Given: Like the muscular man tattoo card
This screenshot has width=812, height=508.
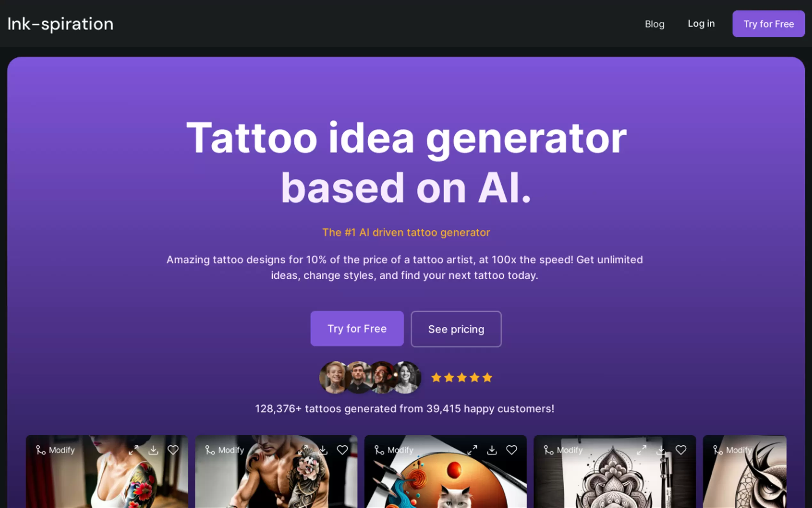Looking at the screenshot, I should tap(342, 449).
